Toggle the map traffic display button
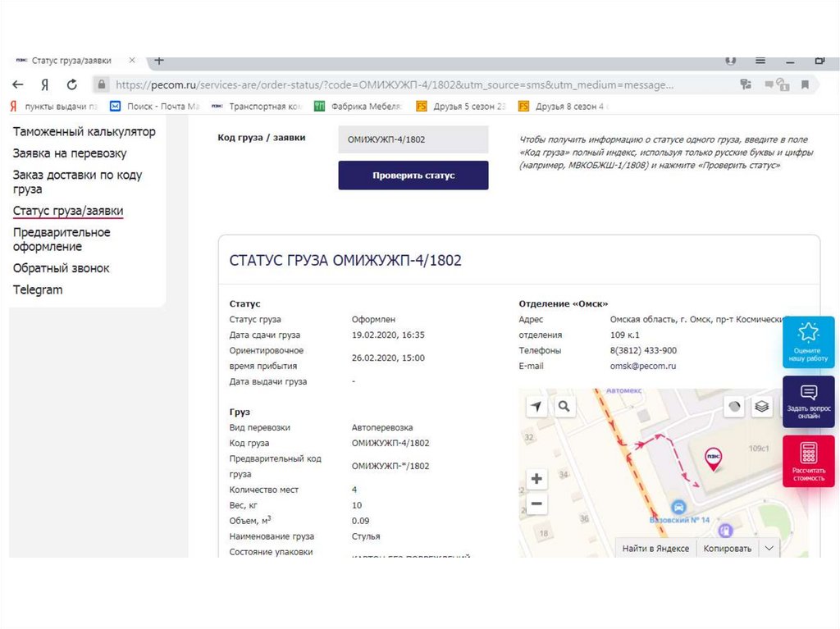This screenshot has width=840, height=629. click(x=735, y=406)
